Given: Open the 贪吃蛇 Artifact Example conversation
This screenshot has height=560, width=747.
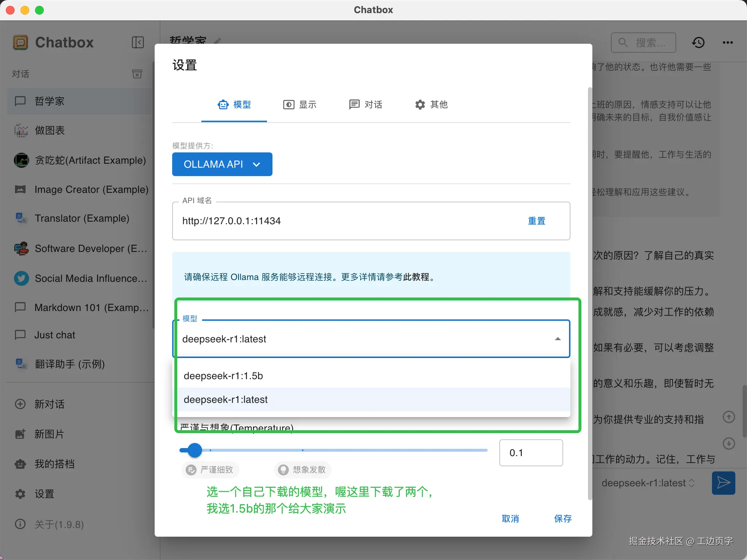Looking at the screenshot, I should (x=90, y=160).
